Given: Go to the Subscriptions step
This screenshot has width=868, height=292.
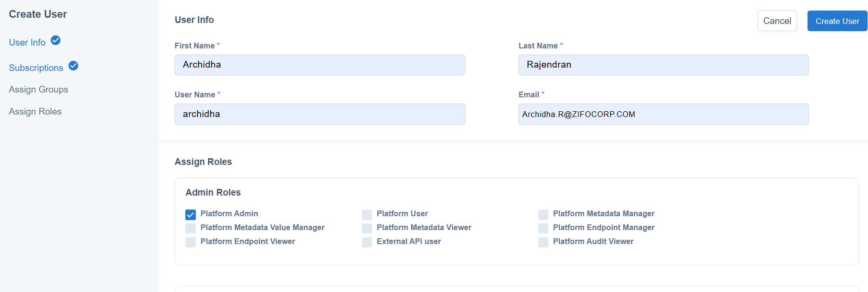Looking at the screenshot, I should click(x=36, y=68).
